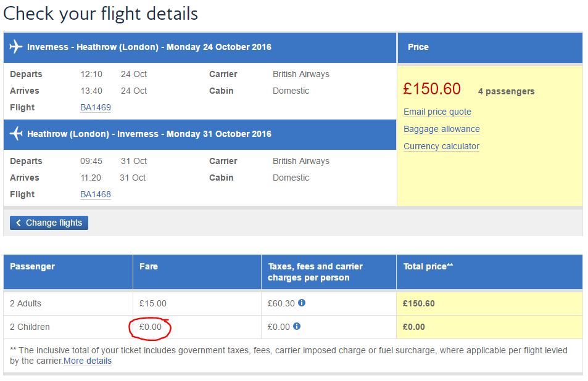Viewport: 588px width, 381px height.
Task: Click the Total price column header
Action: 489,272
